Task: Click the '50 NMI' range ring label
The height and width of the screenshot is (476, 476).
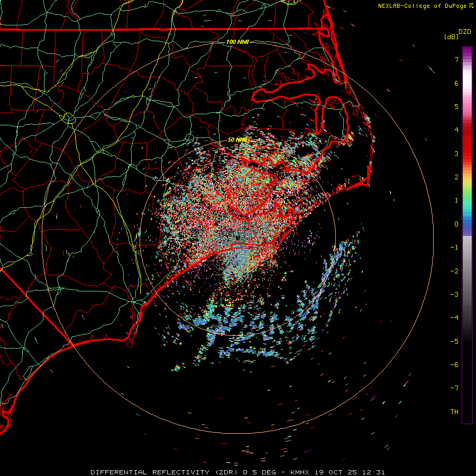Action: 237,140
